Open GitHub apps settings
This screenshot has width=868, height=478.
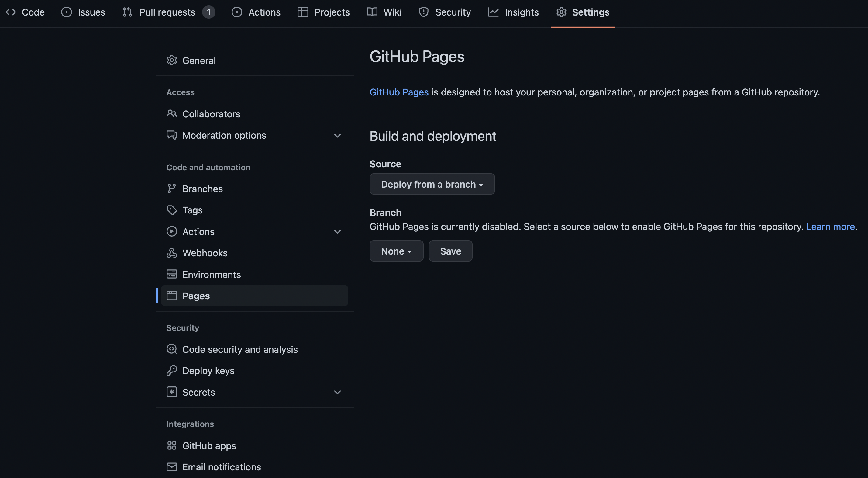coord(254,446)
